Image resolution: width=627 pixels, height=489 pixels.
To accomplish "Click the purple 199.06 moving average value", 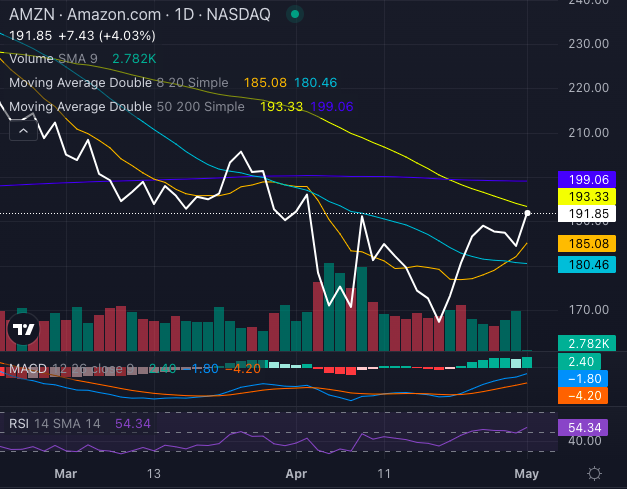I will 332,107.
